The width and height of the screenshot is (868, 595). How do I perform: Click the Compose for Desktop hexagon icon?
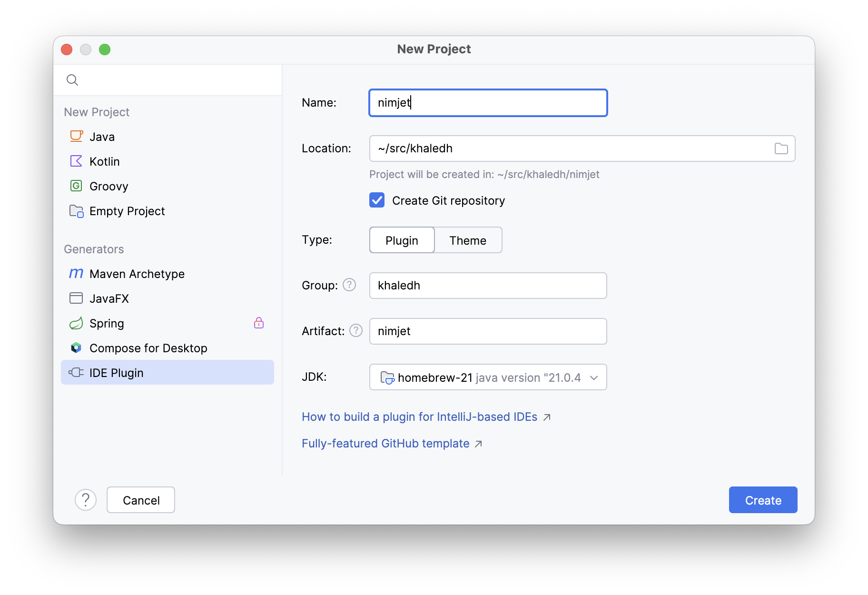(76, 347)
